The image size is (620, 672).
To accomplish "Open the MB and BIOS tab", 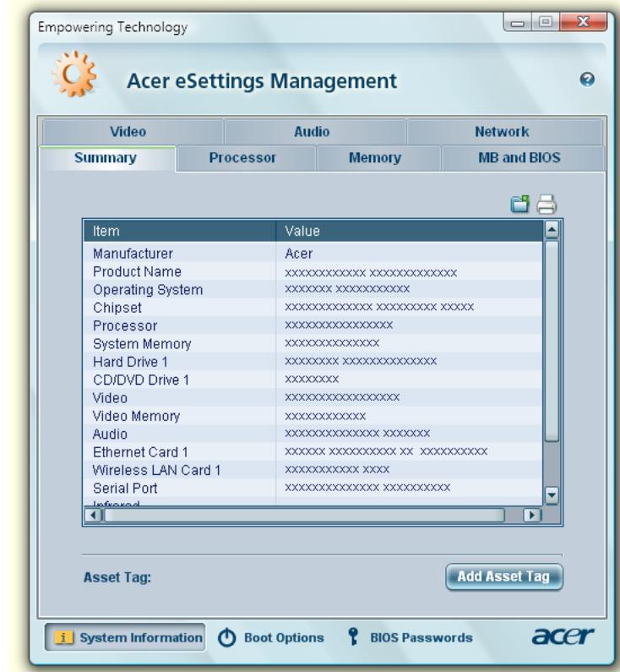I will [x=522, y=158].
